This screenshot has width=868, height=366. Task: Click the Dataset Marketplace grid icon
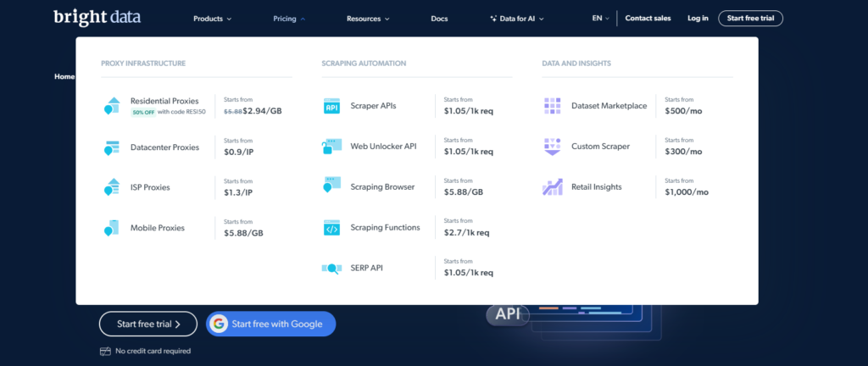[552, 106]
